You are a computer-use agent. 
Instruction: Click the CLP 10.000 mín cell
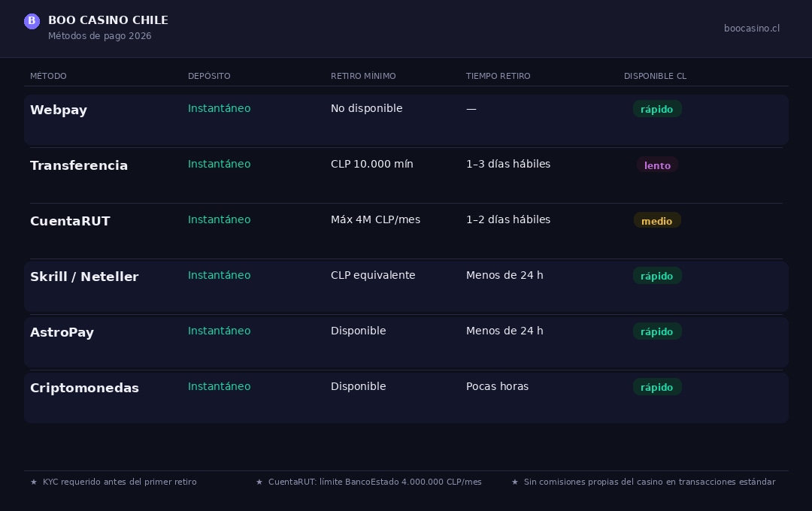tap(372, 164)
